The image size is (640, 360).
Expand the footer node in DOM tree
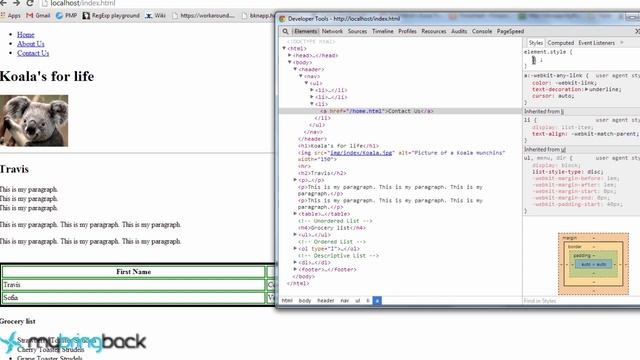click(295, 269)
